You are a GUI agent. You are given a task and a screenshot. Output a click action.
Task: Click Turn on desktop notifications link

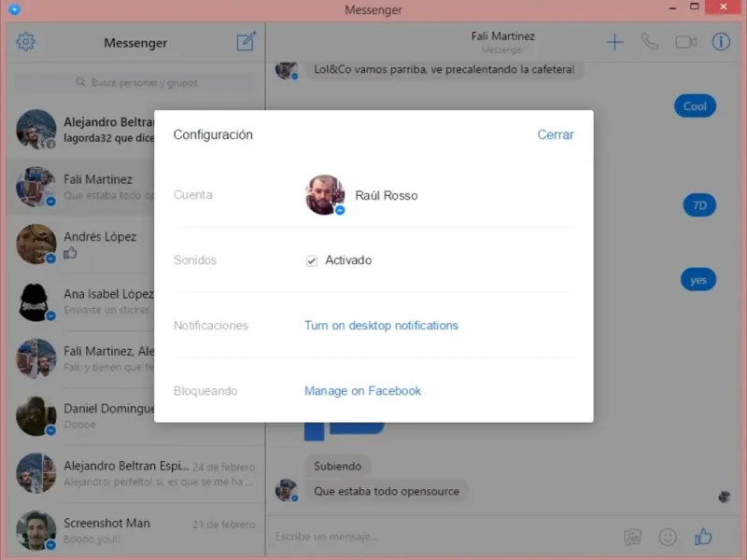coord(381,325)
